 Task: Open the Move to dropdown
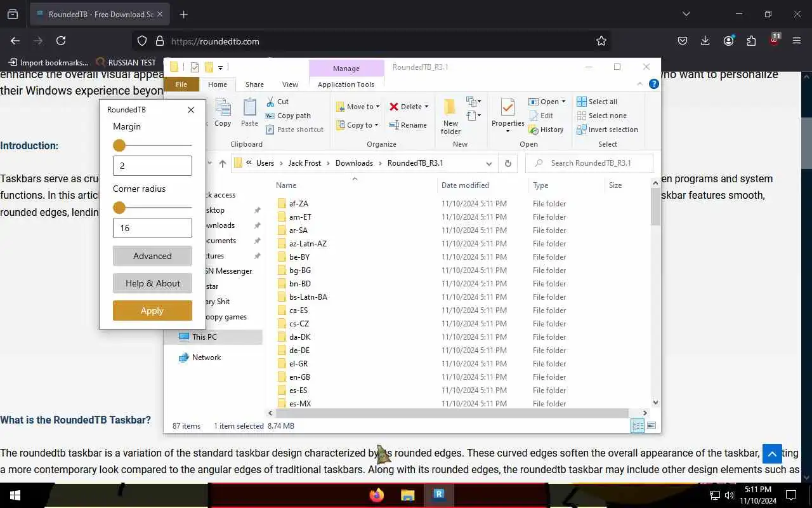tap(358, 107)
